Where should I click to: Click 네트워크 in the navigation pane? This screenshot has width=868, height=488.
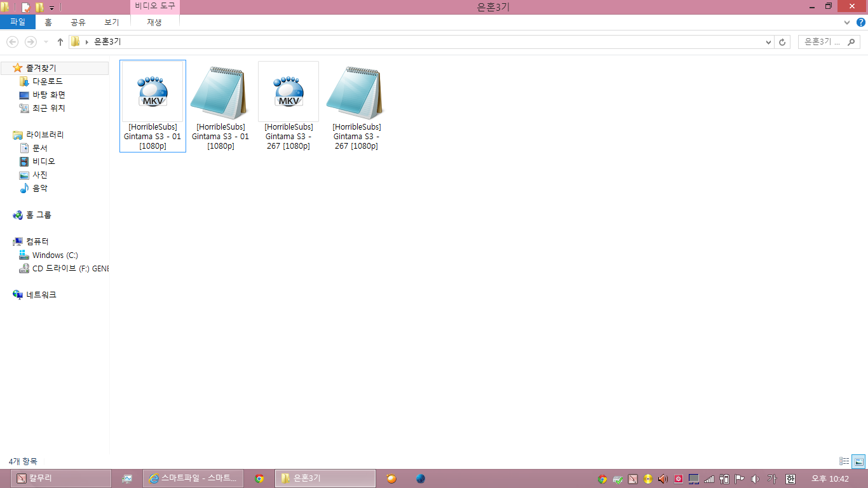pos(41,295)
